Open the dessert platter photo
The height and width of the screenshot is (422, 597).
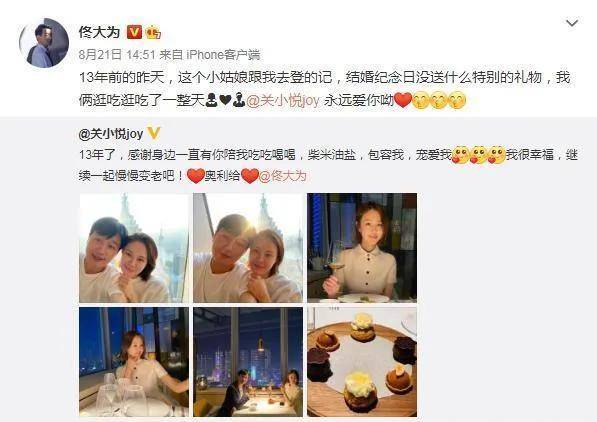point(362,362)
